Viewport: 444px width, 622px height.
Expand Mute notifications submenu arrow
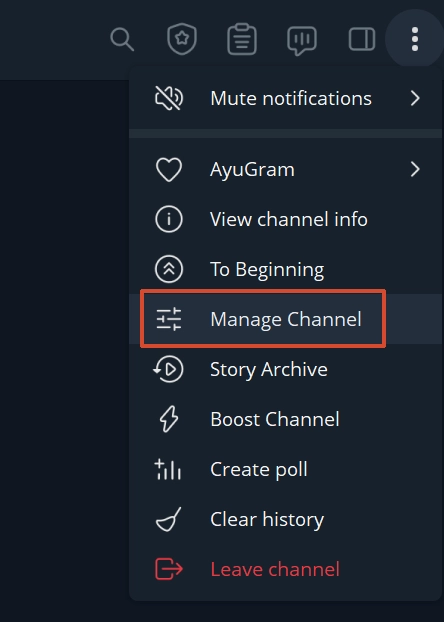(x=415, y=98)
